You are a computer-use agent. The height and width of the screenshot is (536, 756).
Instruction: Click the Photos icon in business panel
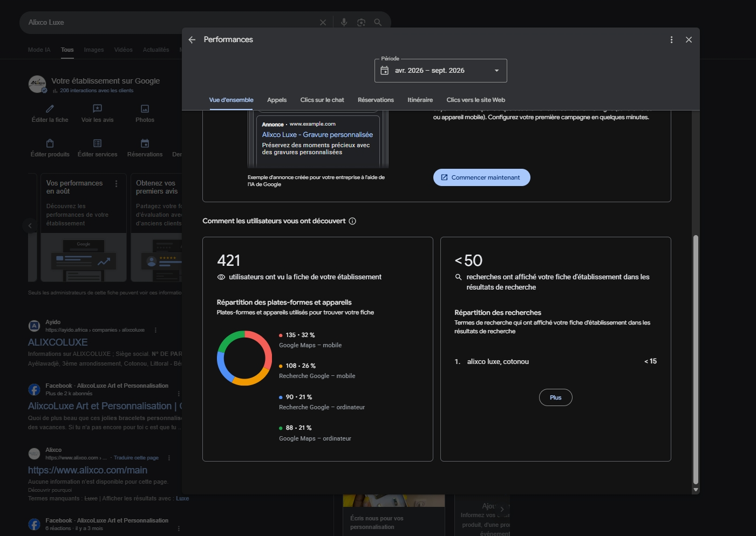tap(145, 108)
